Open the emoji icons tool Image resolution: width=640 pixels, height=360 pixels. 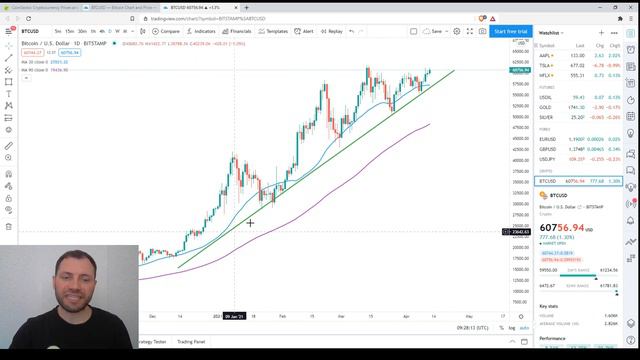coord(9,130)
